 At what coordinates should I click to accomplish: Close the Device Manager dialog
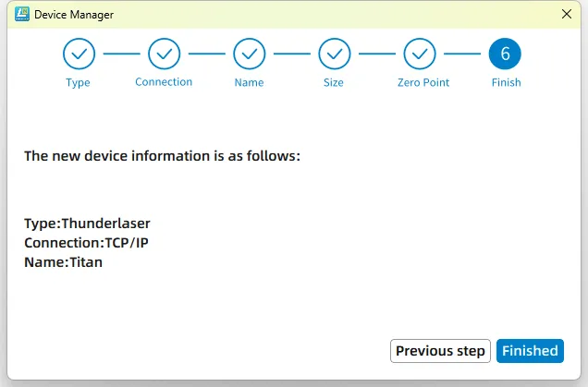coord(567,14)
